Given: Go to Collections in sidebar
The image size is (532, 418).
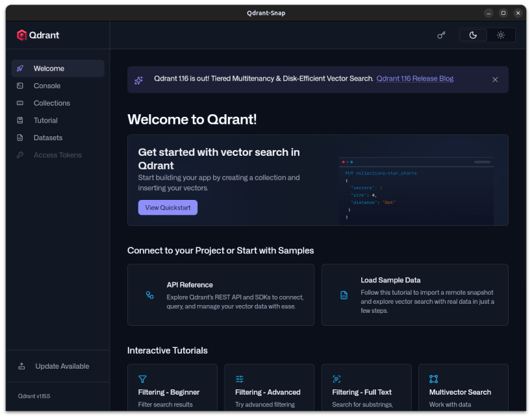Looking at the screenshot, I should click(58, 103).
